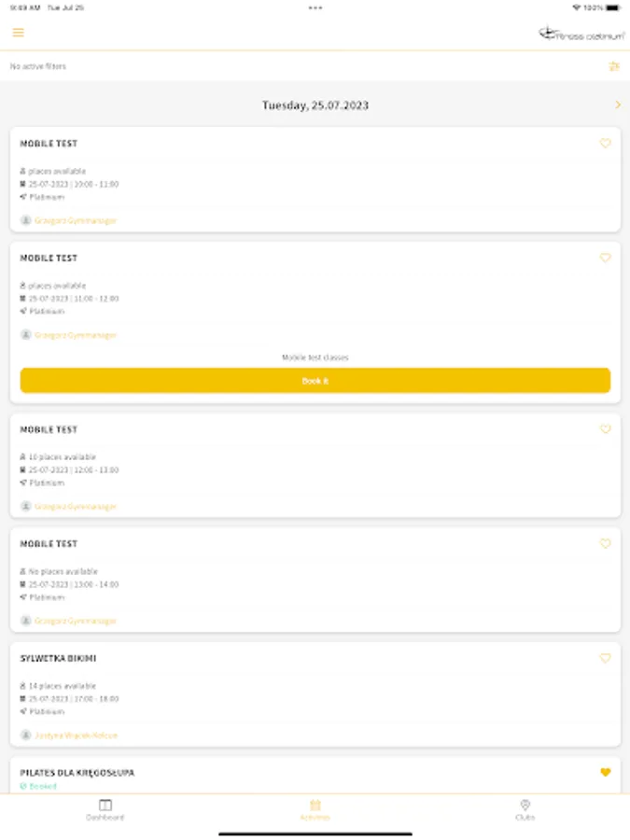
Task: Favorite the 10:00 MOBILE TEST class
Action: tap(605, 144)
